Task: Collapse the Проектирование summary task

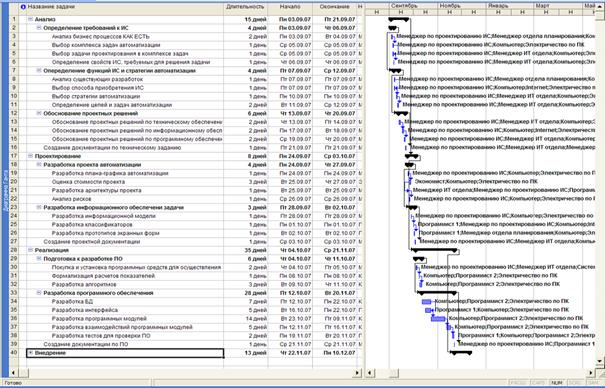Action: [x=30, y=156]
